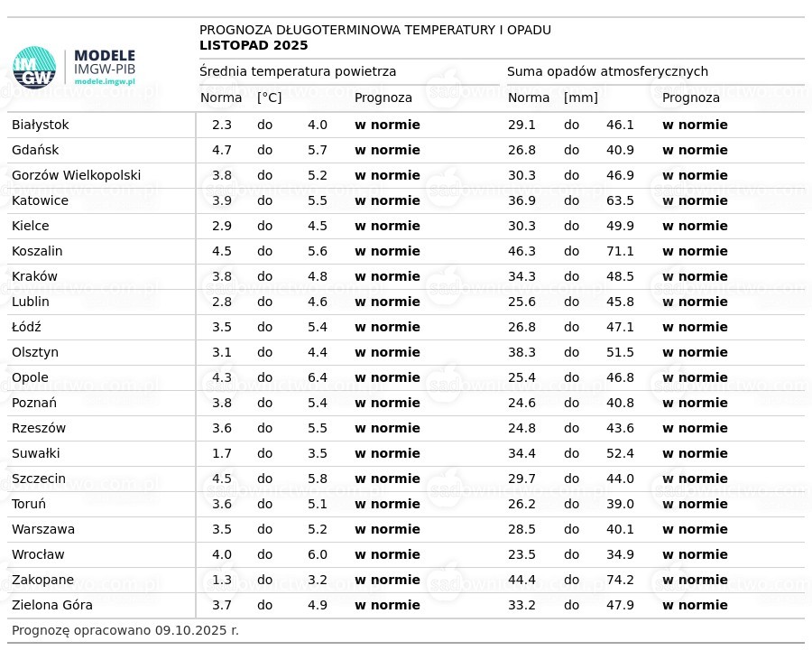Viewport: 812px width, 660px height.
Task: Select the Kraków city name
Action: (x=34, y=276)
